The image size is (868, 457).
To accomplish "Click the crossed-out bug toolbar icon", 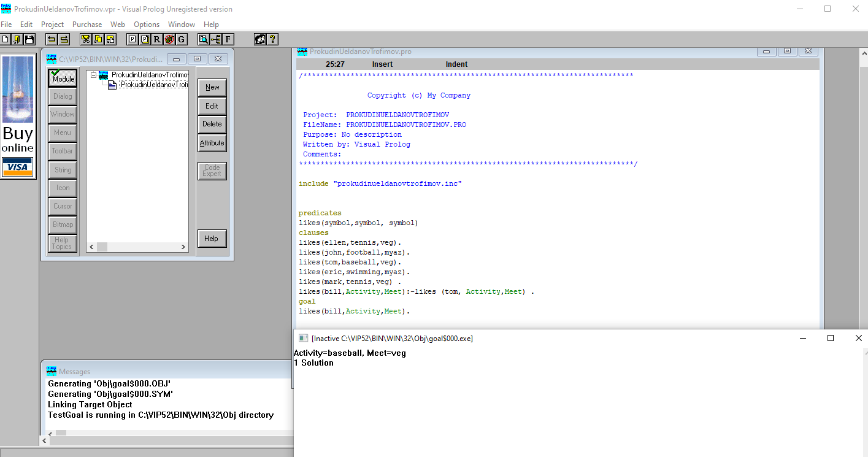I will click(x=169, y=39).
